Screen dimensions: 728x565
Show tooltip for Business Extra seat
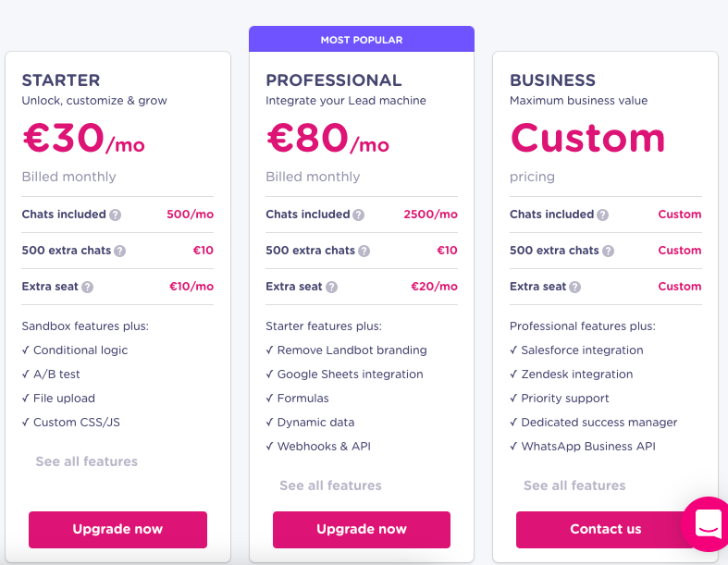click(x=574, y=288)
